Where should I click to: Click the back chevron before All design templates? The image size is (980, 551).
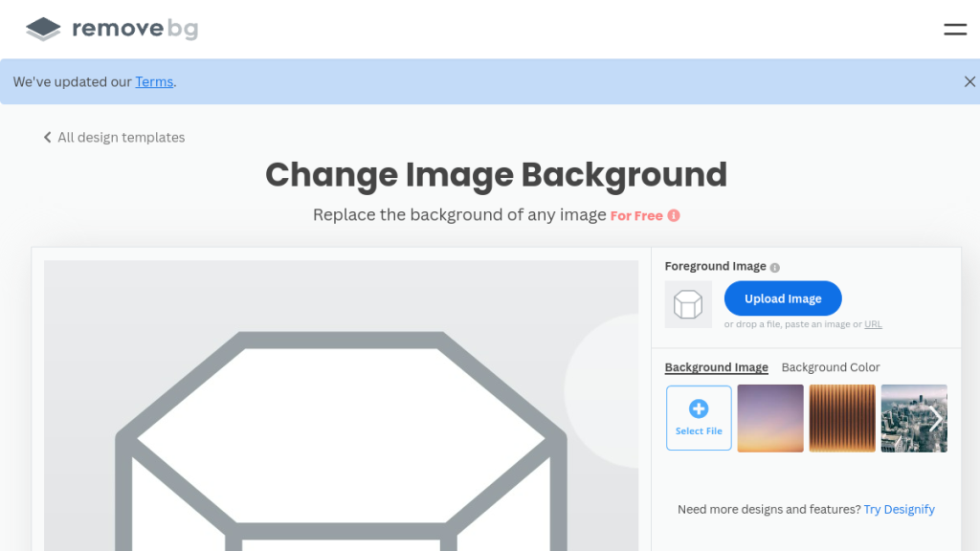click(47, 138)
